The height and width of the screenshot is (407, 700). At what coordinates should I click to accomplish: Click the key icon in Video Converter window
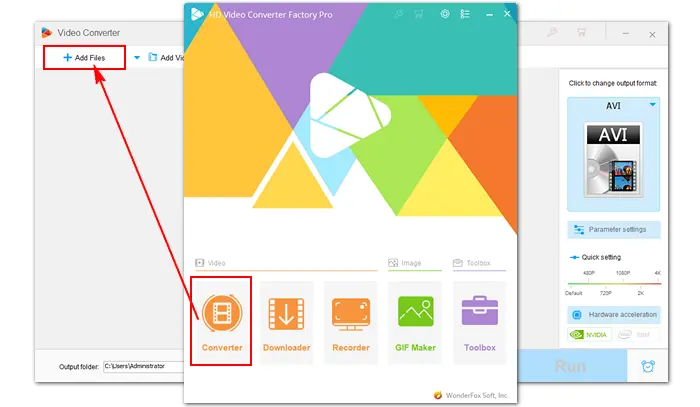pyautogui.click(x=553, y=32)
